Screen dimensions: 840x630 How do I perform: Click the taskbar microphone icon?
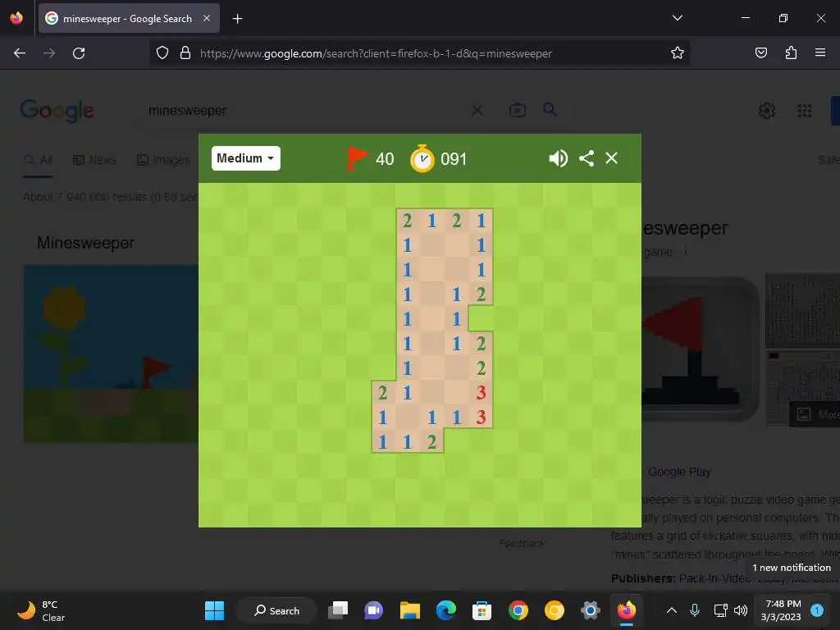tap(695, 610)
